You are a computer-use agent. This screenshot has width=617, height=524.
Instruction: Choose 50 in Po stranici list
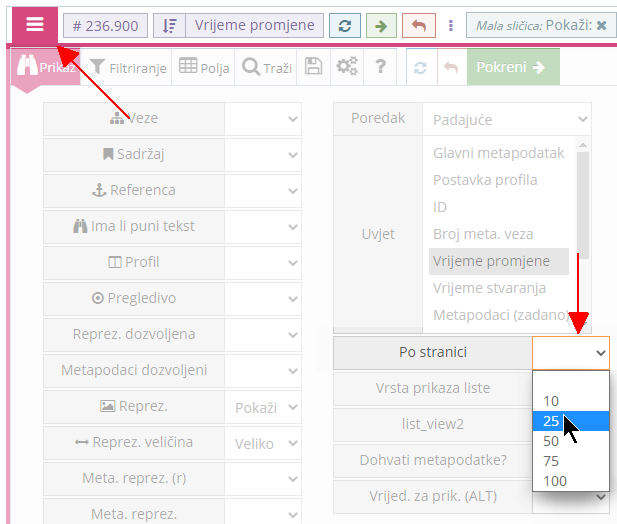pyautogui.click(x=571, y=441)
